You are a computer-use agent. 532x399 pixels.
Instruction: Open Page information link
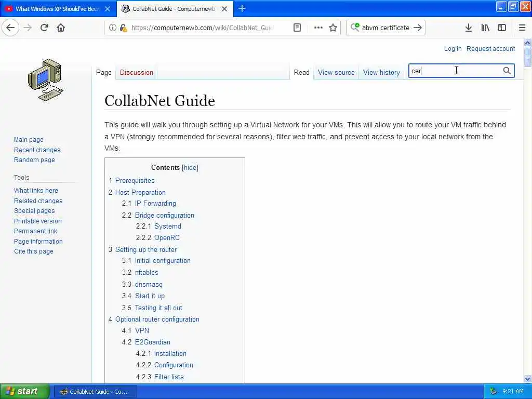pyautogui.click(x=38, y=241)
